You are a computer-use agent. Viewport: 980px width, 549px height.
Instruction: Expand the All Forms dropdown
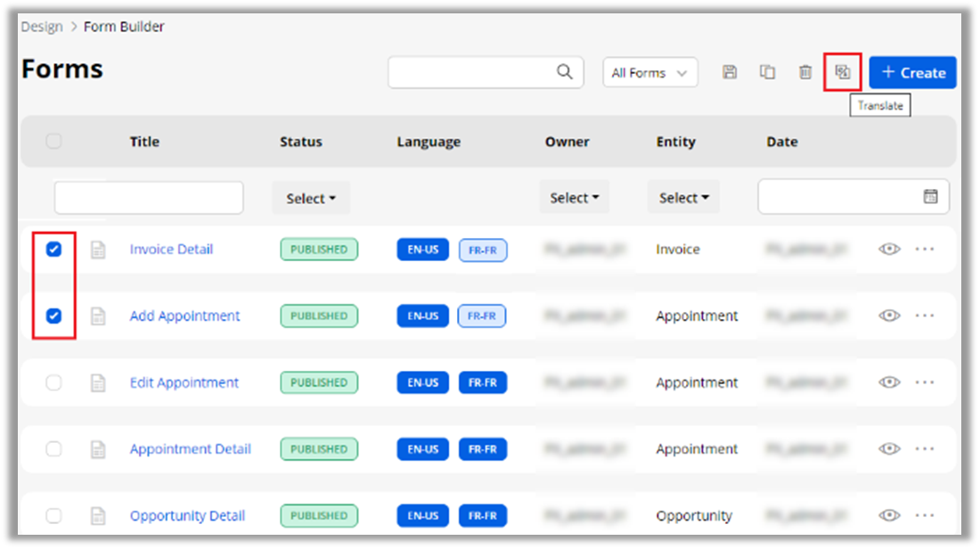(x=649, y=73)
